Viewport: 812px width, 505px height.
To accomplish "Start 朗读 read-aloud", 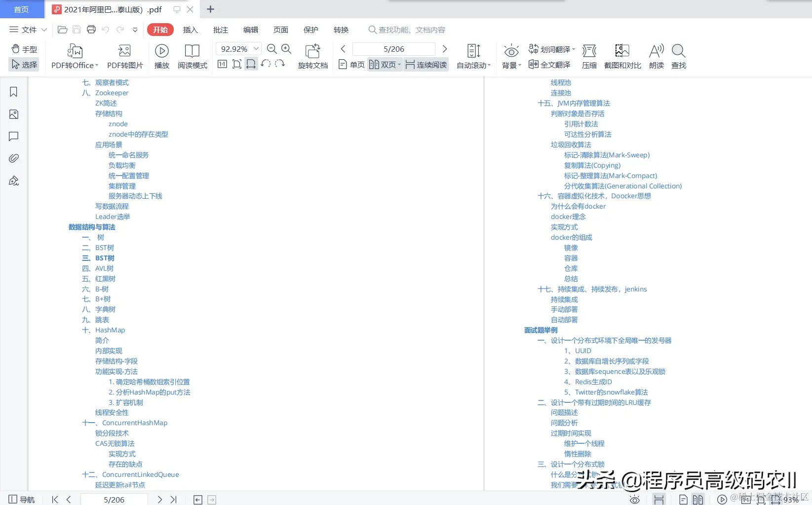I will (x=656, y=56).
